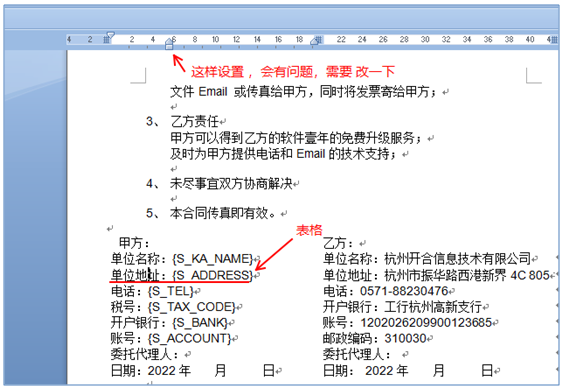Click the underlined {S_ADDRESS} placeholder

pyautogui.click(x=213, y=275)
